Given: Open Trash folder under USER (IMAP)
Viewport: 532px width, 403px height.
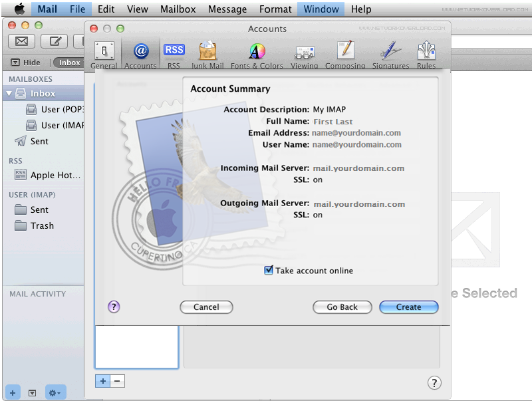Looking at the screenshot, I should [35, 225].
